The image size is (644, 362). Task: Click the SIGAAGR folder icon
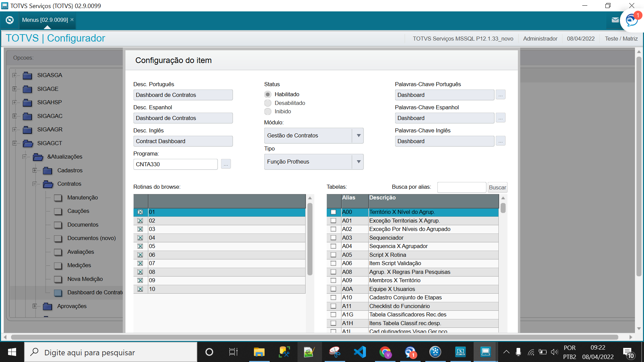(28, 130)
